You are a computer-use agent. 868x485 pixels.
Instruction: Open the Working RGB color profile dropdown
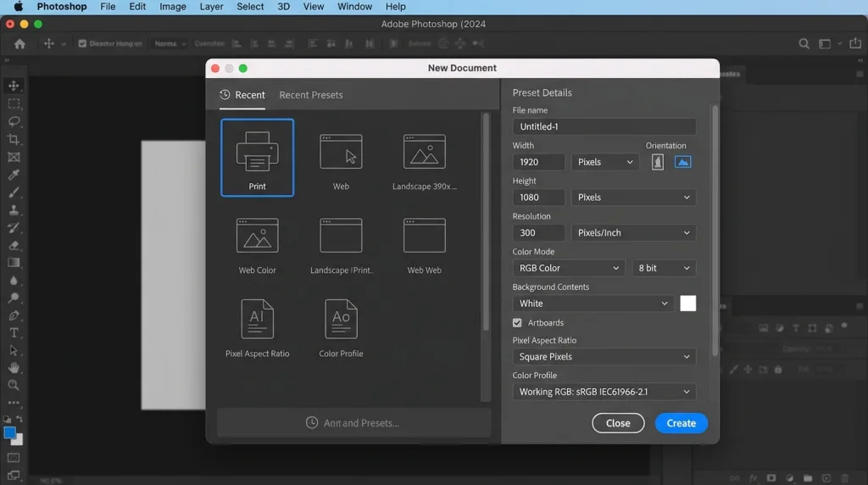(604, 392)
